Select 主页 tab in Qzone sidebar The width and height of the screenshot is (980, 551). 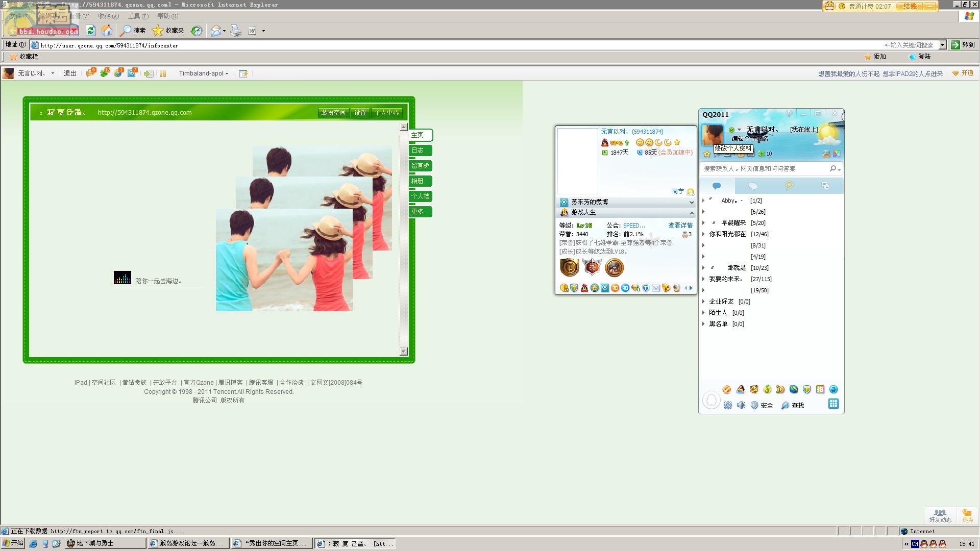pyautogui.click(x=421, y=135)
